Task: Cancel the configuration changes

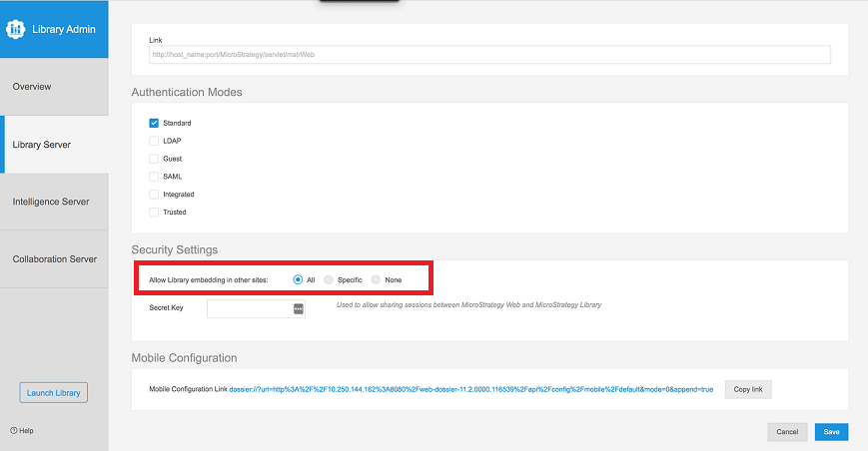Action: tap(787, 432)
